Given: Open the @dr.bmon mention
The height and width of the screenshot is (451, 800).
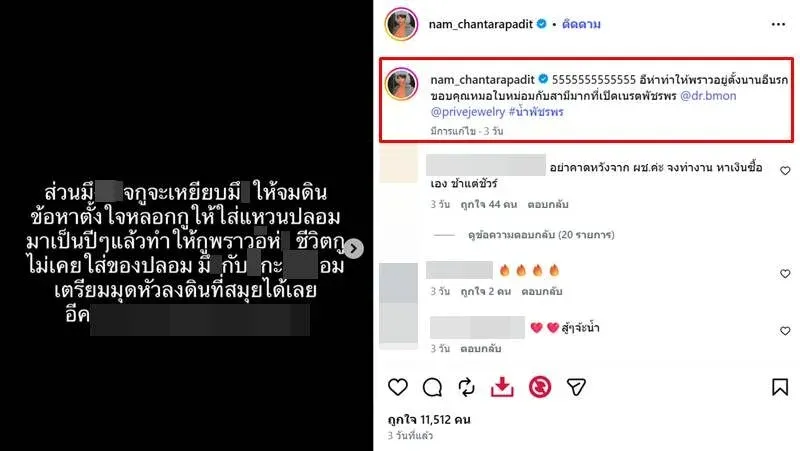Looking at the screenshot, I should [x=708, y=95].
